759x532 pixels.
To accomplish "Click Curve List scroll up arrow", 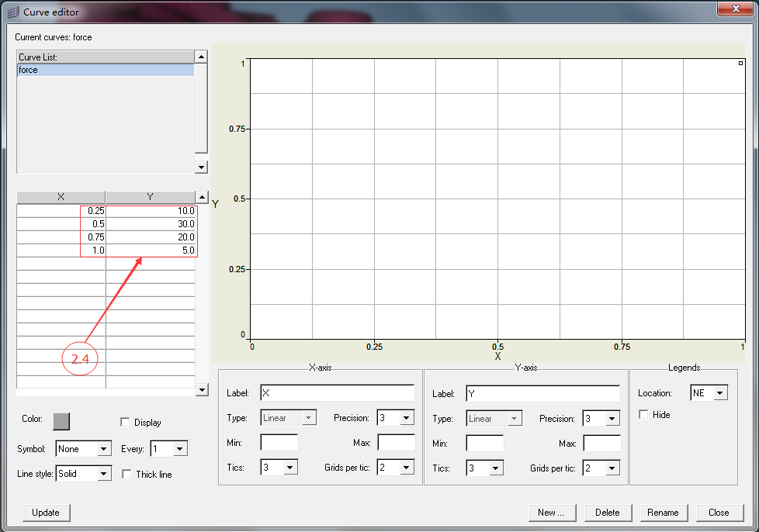I will tap(202, 57).
